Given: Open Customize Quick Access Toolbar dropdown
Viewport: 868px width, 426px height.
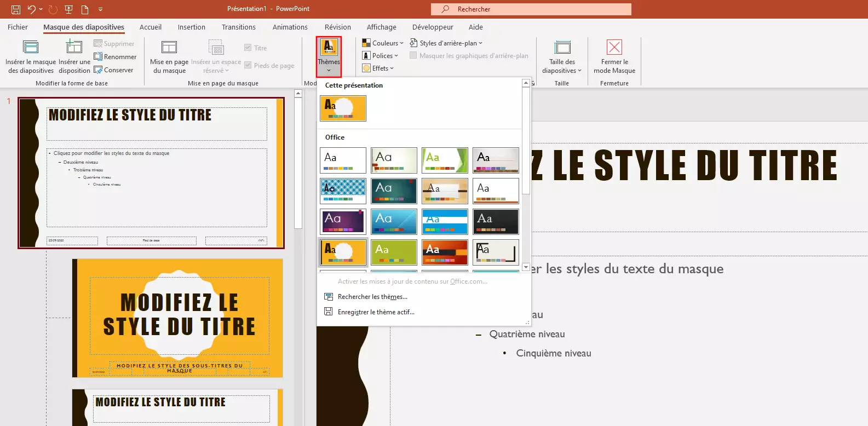Looking at the screenshot, I should [100, 9].
